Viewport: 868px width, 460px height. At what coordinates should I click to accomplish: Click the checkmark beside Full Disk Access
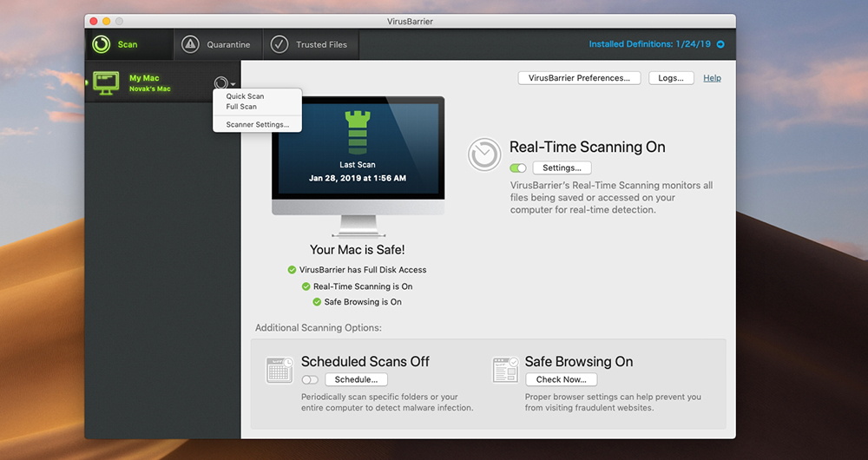click(x=292, y=270)
